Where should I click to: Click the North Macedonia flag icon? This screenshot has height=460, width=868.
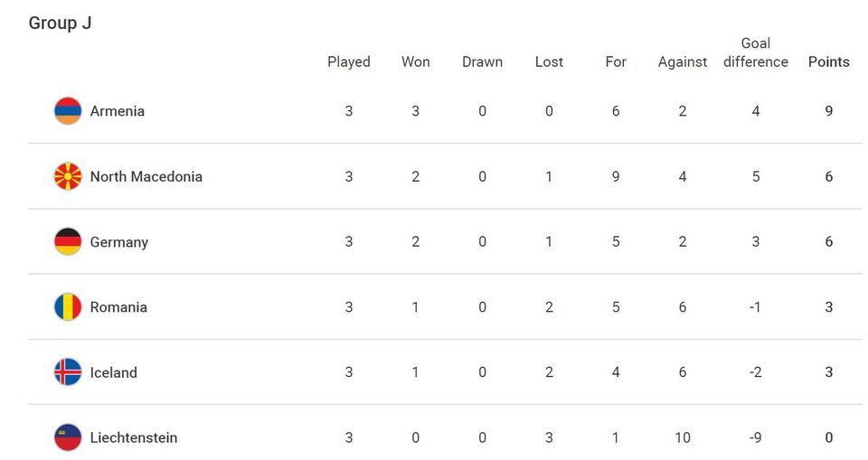68,176
